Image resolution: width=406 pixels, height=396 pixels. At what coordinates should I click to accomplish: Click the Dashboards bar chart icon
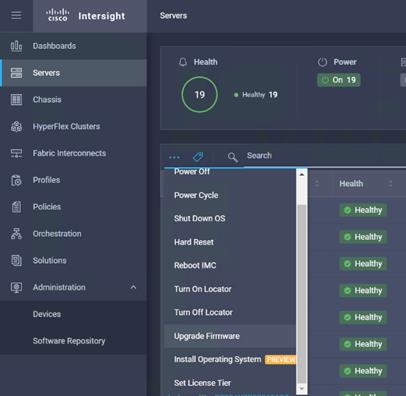pyautogui.click(x=16, y=46)
